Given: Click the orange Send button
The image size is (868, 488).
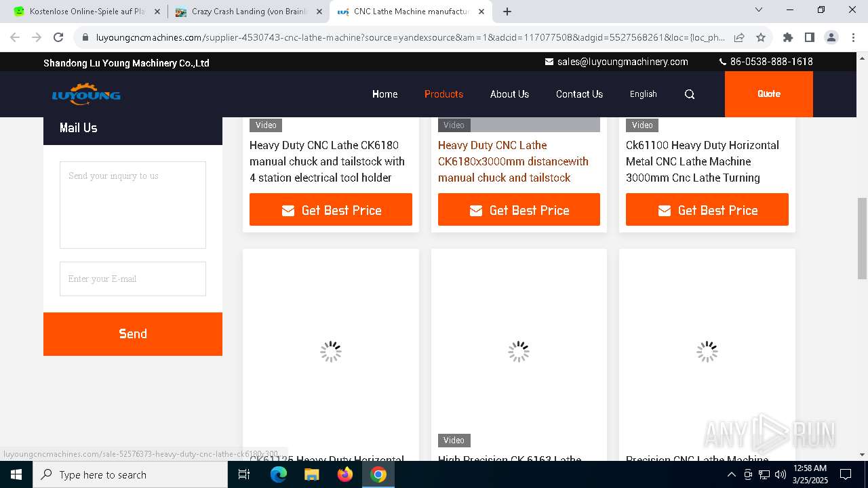Looking at the screenshot, I should coord(133,333).
